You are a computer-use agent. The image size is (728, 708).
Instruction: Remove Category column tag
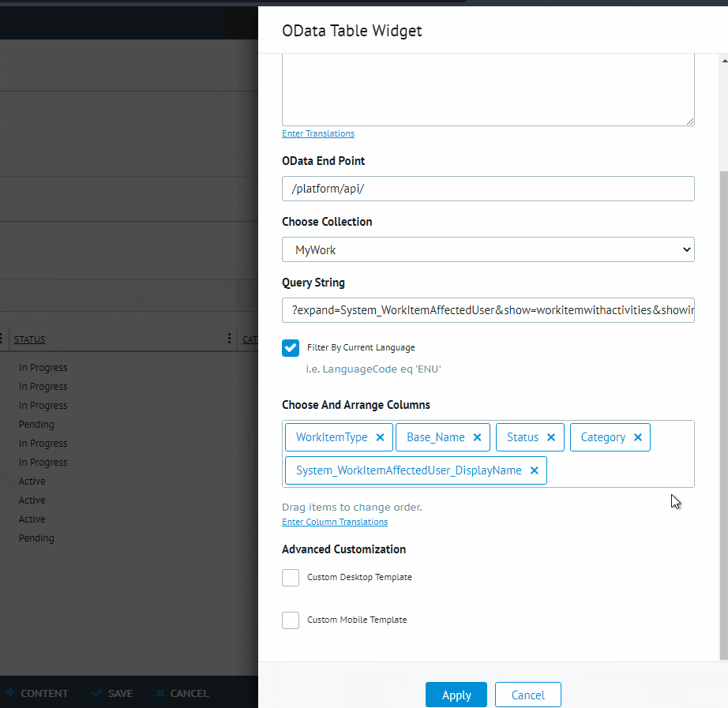tap(637, 437)
